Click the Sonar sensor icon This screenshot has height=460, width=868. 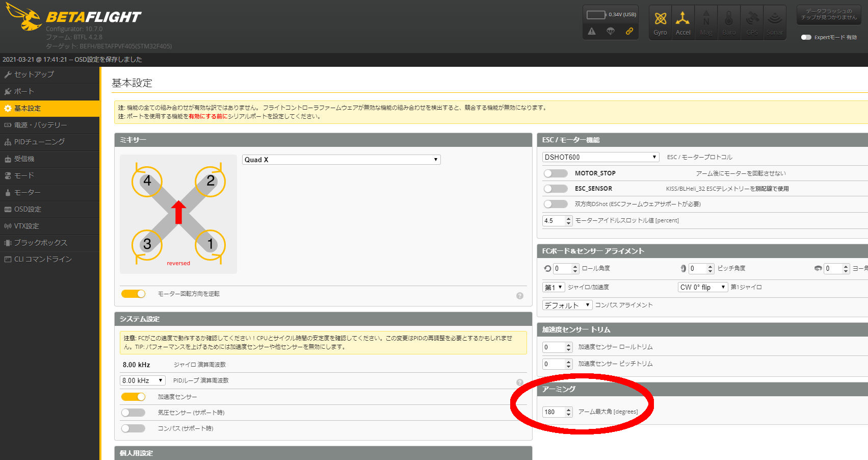pyautogui.click(x=775, y=23)
